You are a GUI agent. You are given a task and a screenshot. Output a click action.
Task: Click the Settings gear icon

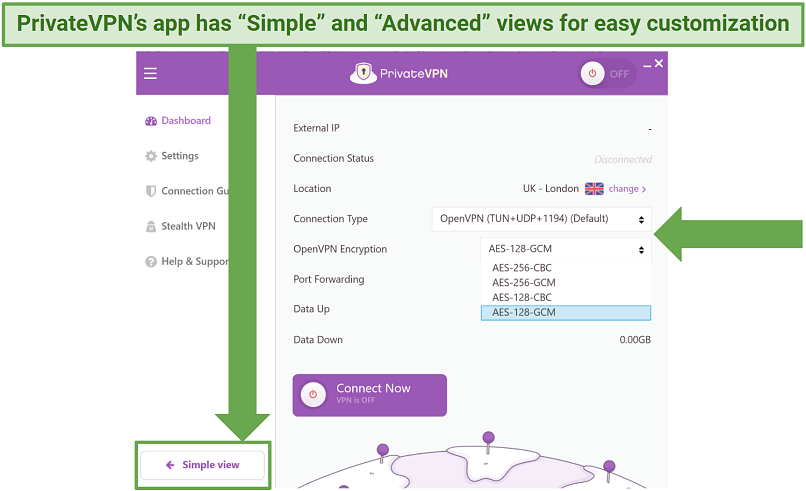151,156
